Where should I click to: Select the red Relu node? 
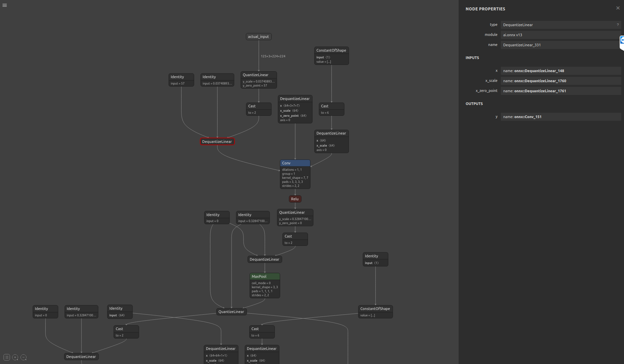(295, 199)
